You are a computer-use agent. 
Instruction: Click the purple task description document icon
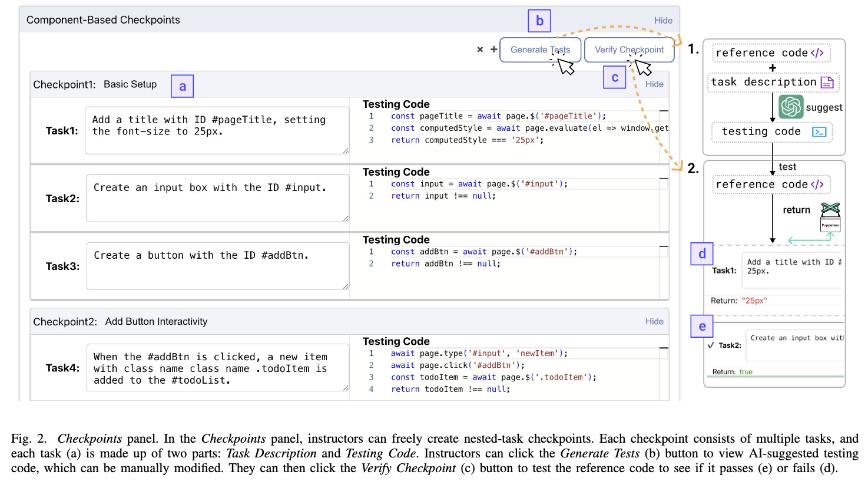(x=827, y=83)
